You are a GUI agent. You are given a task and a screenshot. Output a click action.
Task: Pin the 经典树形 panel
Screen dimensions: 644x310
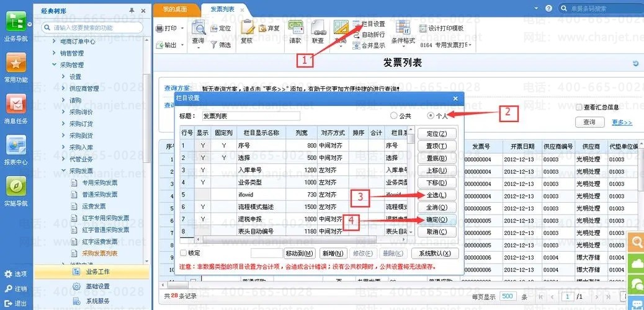(x=131, y=11)
